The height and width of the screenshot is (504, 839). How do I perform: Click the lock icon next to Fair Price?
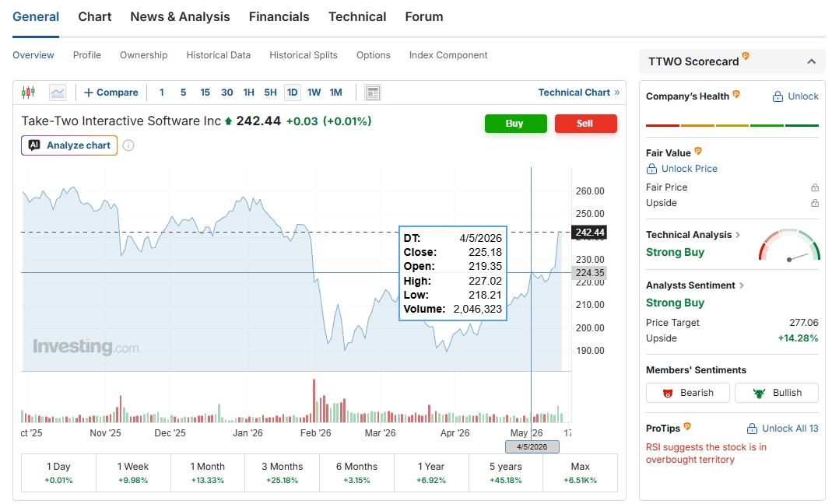pos(814,187)
